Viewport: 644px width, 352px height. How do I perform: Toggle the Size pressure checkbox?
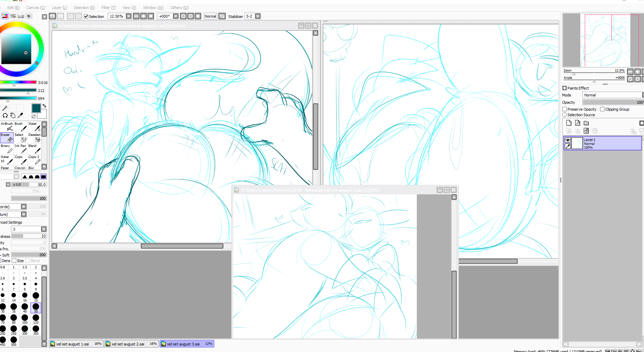(x=14, y=261)
